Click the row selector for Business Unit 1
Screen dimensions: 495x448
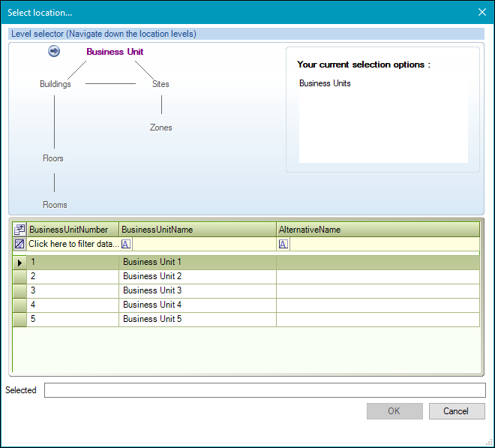click(19, 263)
